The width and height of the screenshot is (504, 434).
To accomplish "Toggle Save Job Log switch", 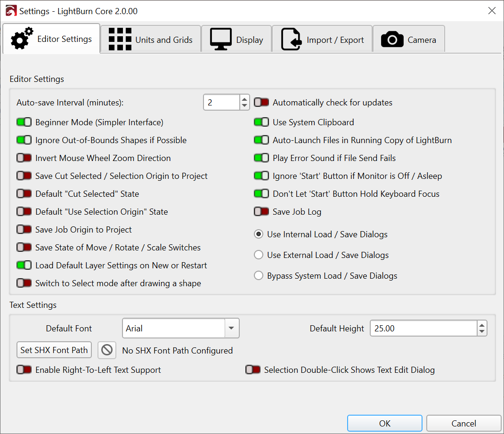I will click(261, 212).
